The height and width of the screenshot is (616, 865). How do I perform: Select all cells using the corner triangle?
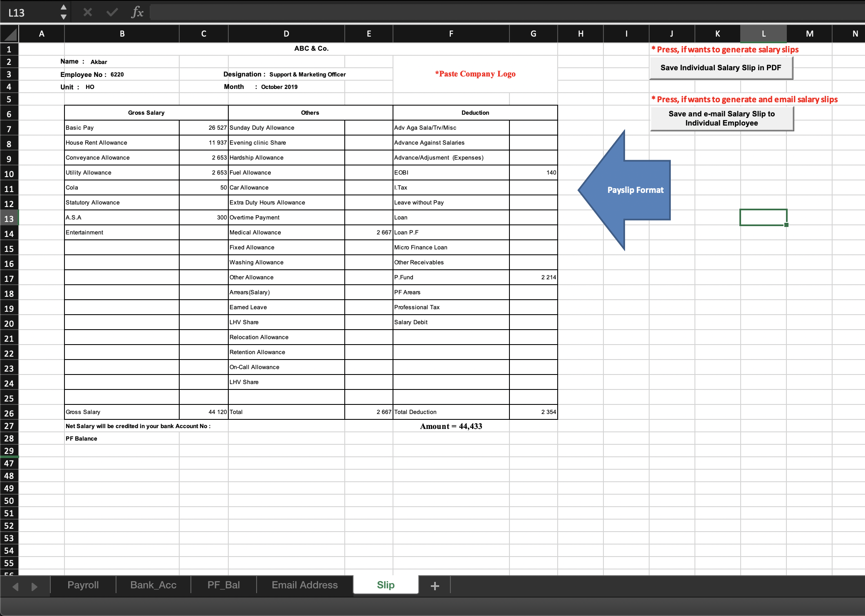pos(9,34)
